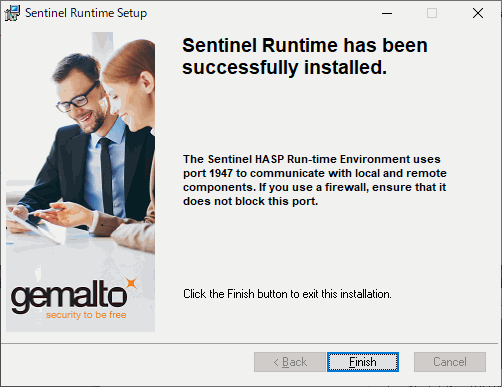
Task: Click the 'Click the Finish button to exit' text
Action: tap(287, 294)
